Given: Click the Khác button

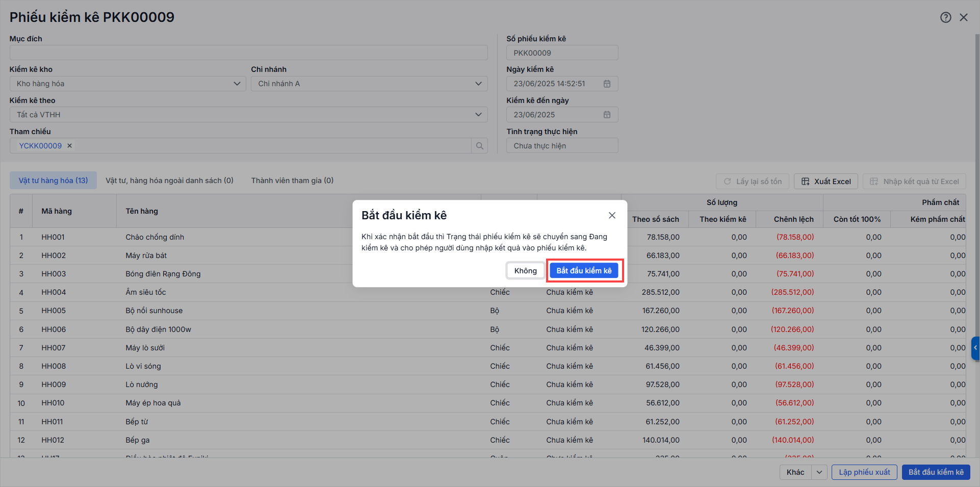Looking at the screenshot, I should coord(795,472).
